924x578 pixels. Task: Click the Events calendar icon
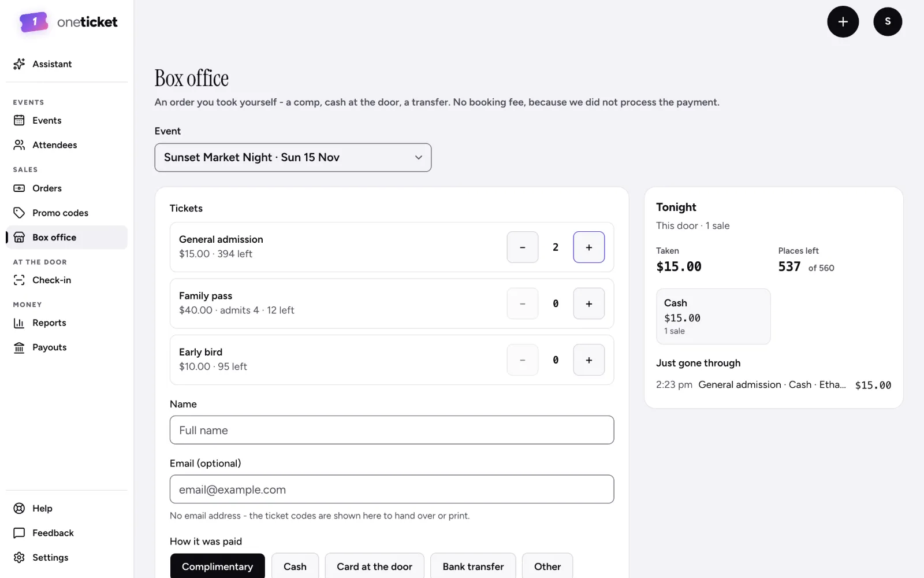(19, 120)
